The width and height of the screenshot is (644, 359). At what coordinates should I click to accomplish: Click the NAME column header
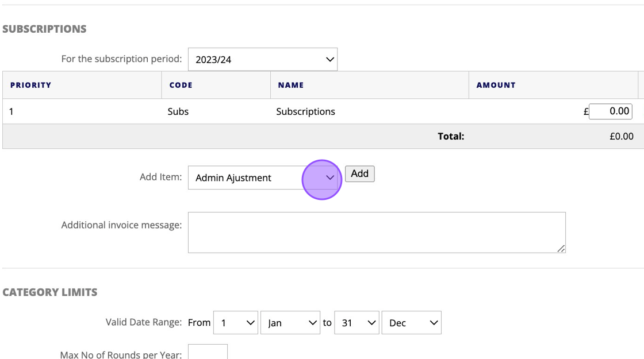click(x=291, y=85)
